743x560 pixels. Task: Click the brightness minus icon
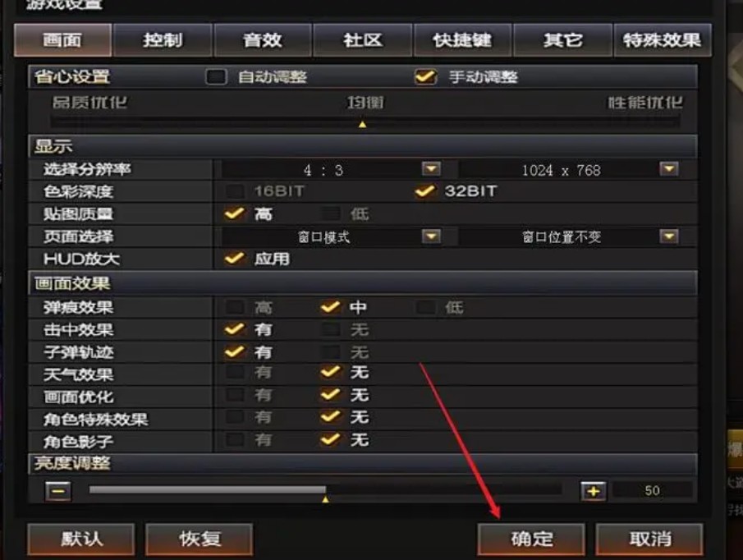(x=58, y=491)
